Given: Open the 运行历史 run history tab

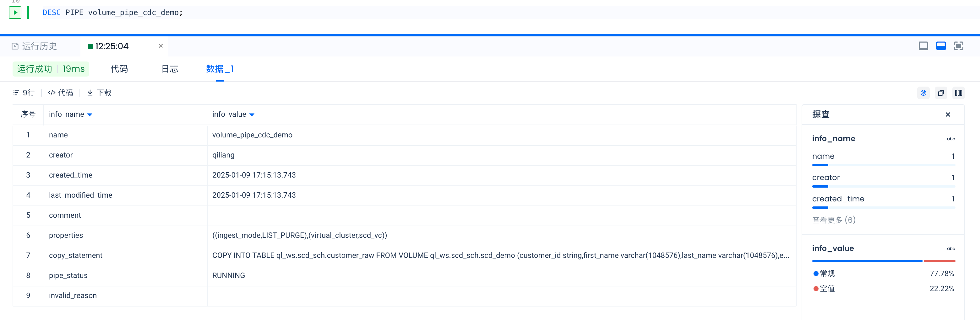Looking at the screenshot, I should [35, 46].
